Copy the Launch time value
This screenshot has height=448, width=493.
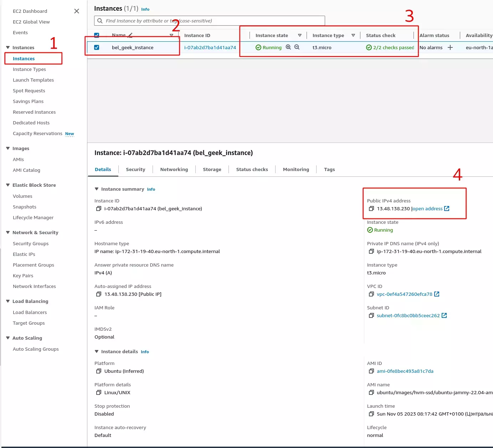coord(371,414)
